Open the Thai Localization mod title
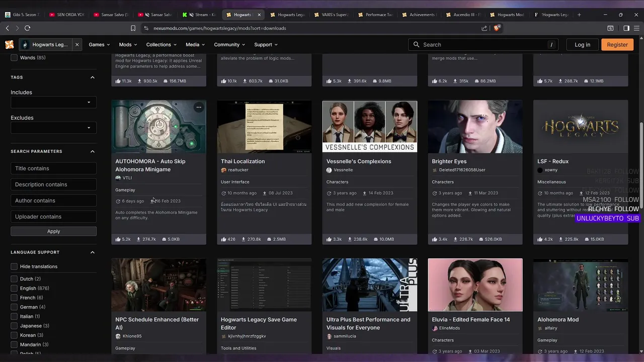Viewport: 644px width, 362px height. point(243,161)
